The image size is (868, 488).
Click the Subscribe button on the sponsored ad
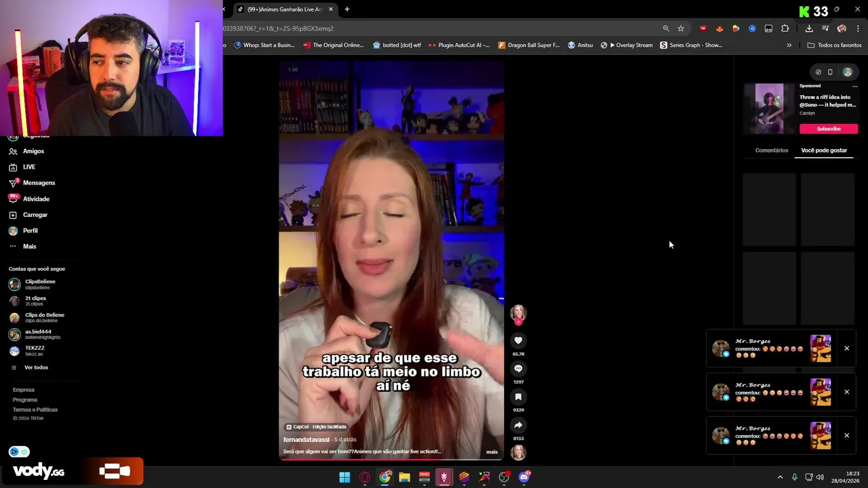click(x=828, y=129)
